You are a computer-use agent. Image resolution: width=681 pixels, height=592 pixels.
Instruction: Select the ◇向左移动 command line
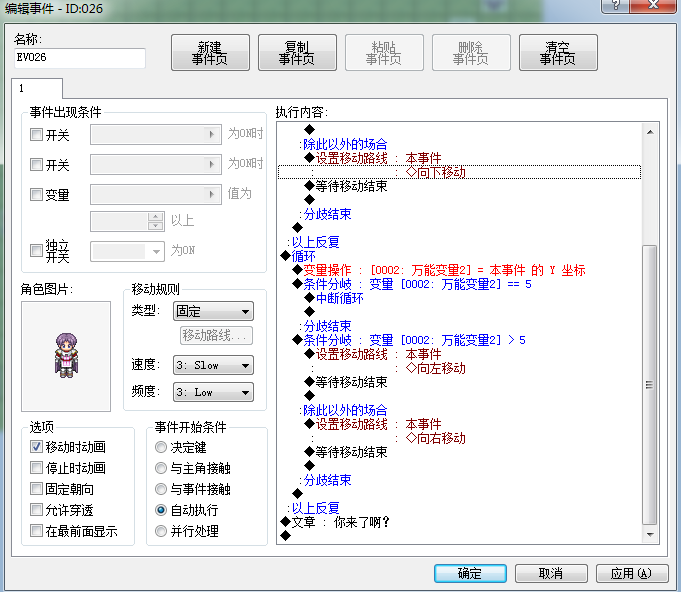tap(459, 368)
